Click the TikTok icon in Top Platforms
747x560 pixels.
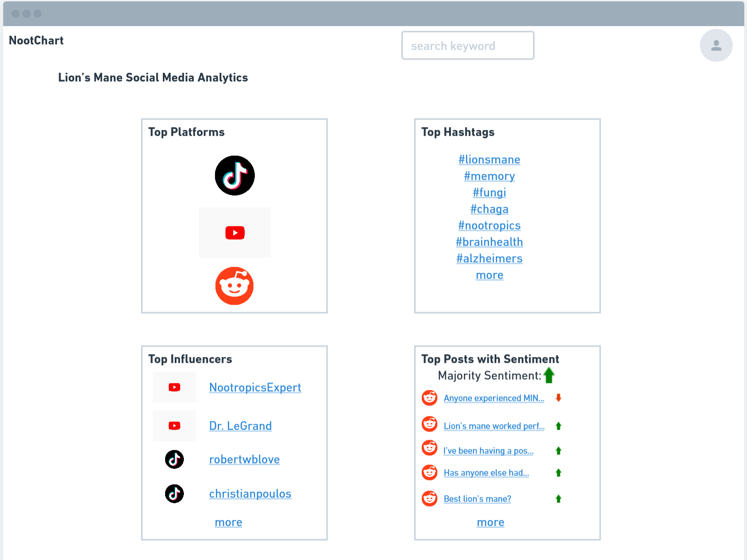tap(235, 176)
